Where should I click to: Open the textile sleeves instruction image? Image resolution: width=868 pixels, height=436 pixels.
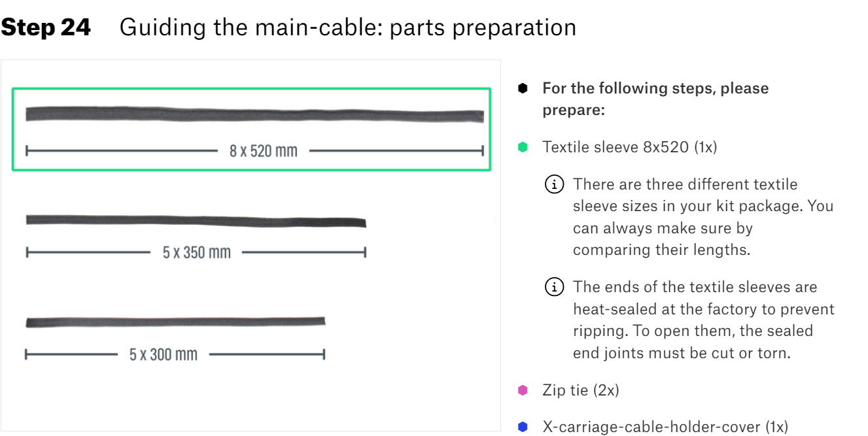click(x=251, y=246)
